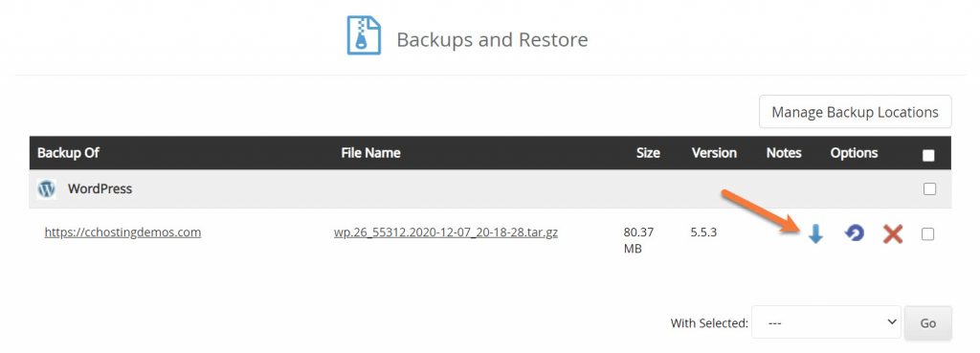The width and height of the screenshot is (980, 353).
Task: Tick the select-all checkbox in the table header
Action: point(928,156)
